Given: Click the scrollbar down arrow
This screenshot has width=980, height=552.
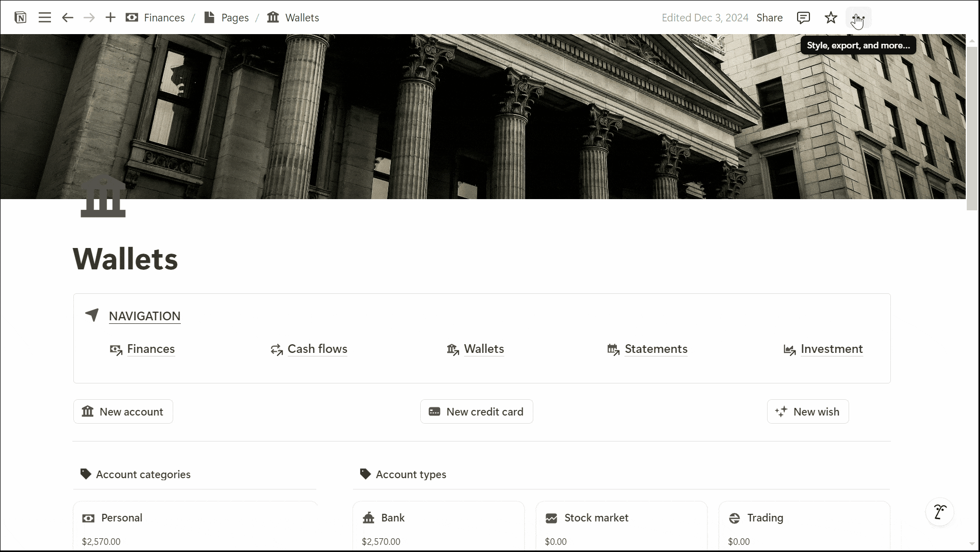Looking at the screenshot, I should click(x=972, y=544).
